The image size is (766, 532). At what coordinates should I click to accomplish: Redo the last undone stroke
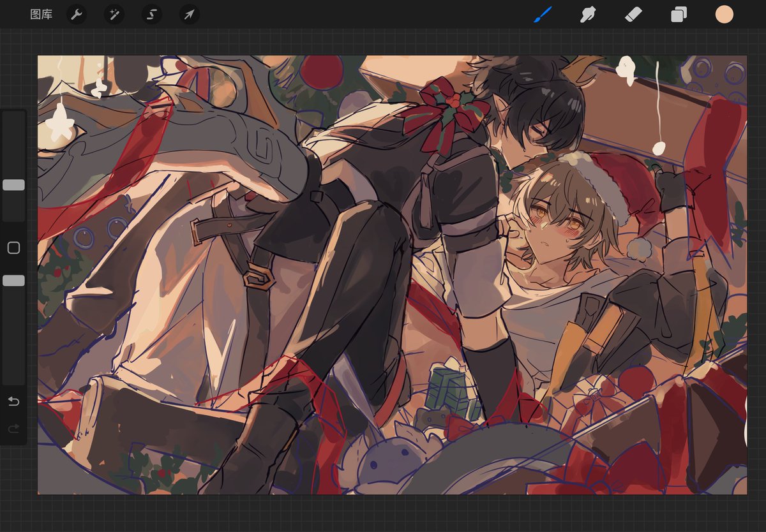(x=13, y=429)
